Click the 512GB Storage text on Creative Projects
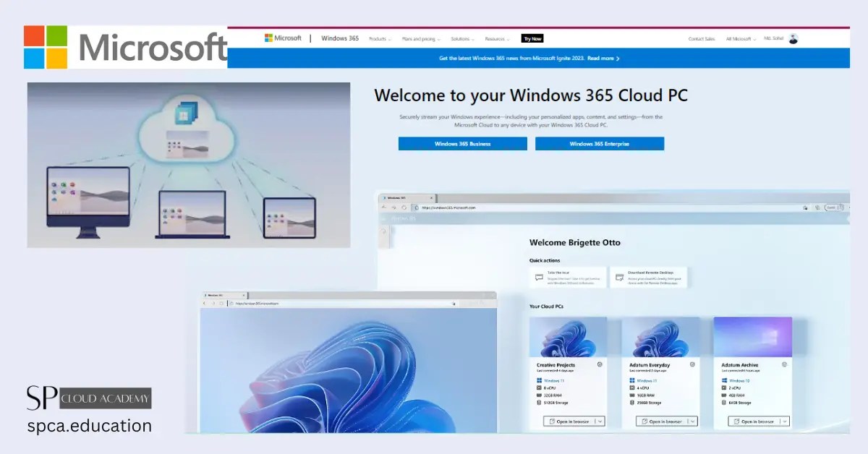 [557, 403]
